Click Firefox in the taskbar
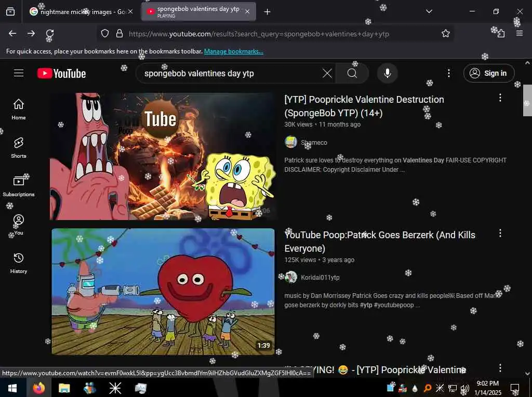This screenshot has height=397, width=532. coord(38,388)
